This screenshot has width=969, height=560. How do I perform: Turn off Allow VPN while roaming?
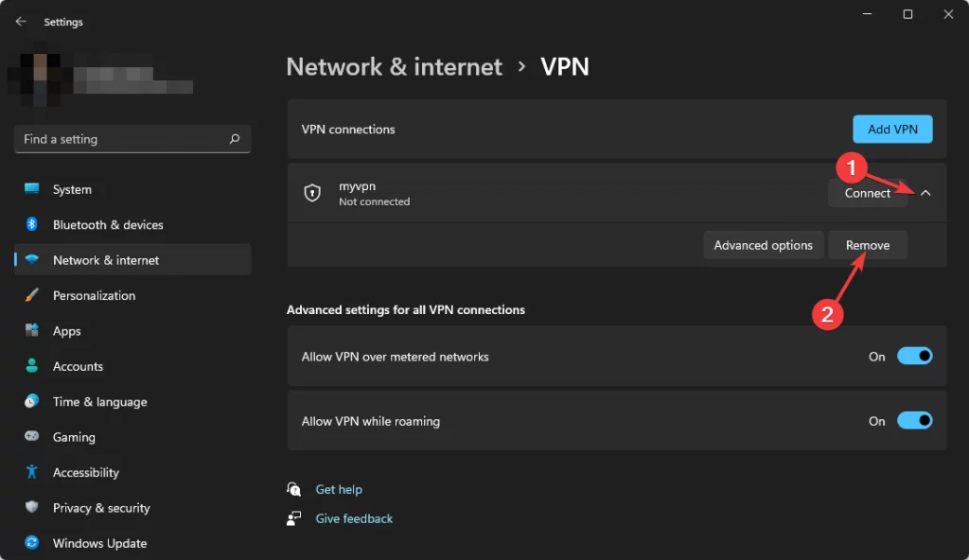(x=914, y=421)
